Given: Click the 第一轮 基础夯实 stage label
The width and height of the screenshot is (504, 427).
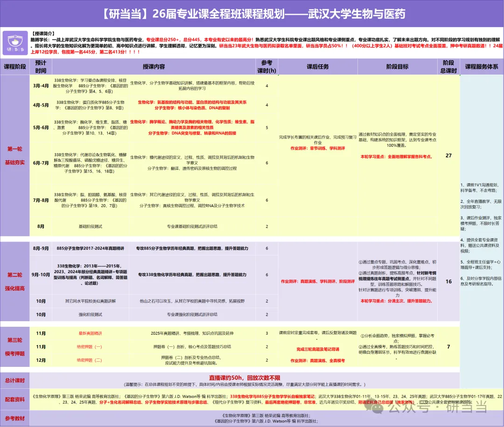Looking at the screenshot, I should 15,156.
